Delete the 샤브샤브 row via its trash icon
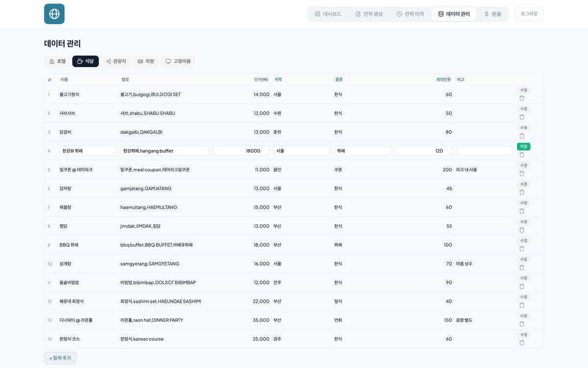 pyautogui.click(x=522, y=117)
